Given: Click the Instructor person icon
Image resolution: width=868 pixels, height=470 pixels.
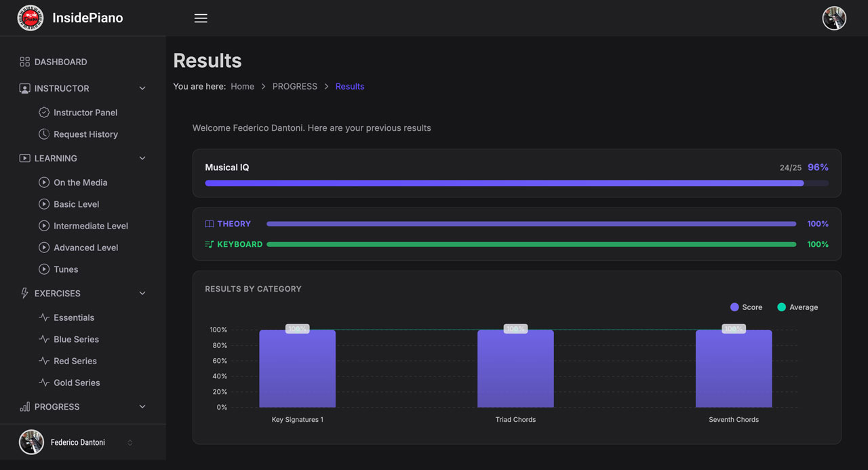Looking at the screenshot, I should [24, 88].
